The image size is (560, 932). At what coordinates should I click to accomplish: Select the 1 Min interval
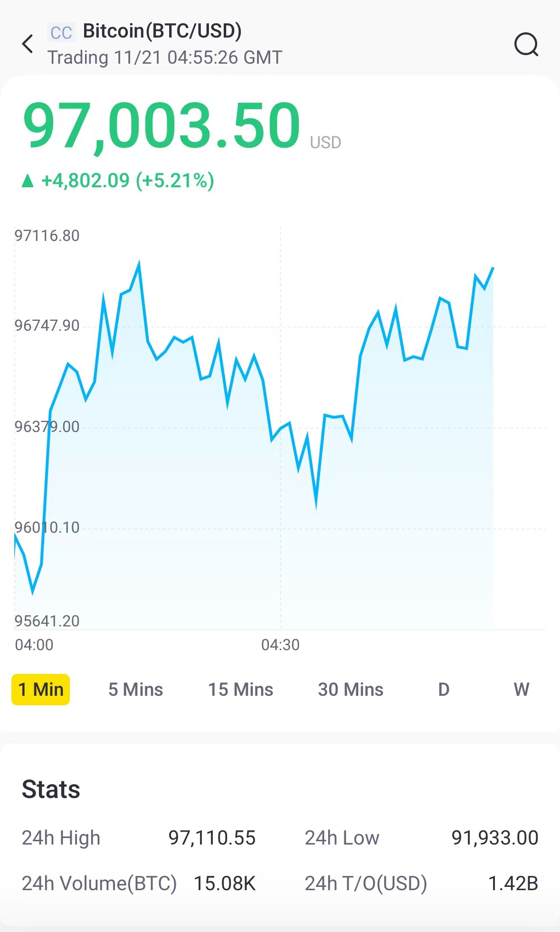41,690
